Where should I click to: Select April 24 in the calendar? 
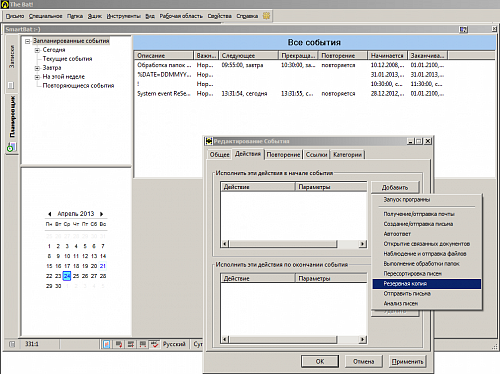point(67,276)
